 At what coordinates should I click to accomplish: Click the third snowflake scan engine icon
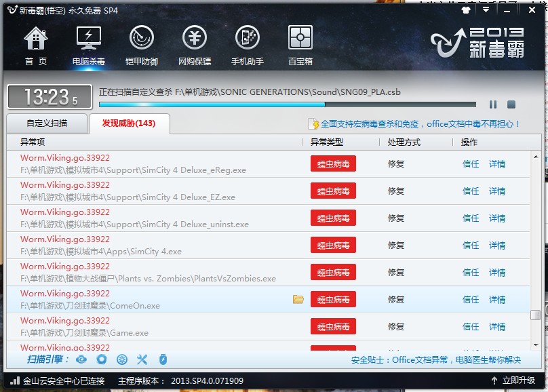coord(122,359)
